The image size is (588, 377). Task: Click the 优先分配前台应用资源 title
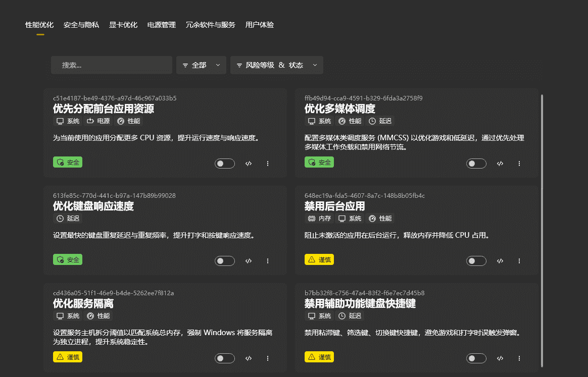click(x=104, y=109)
